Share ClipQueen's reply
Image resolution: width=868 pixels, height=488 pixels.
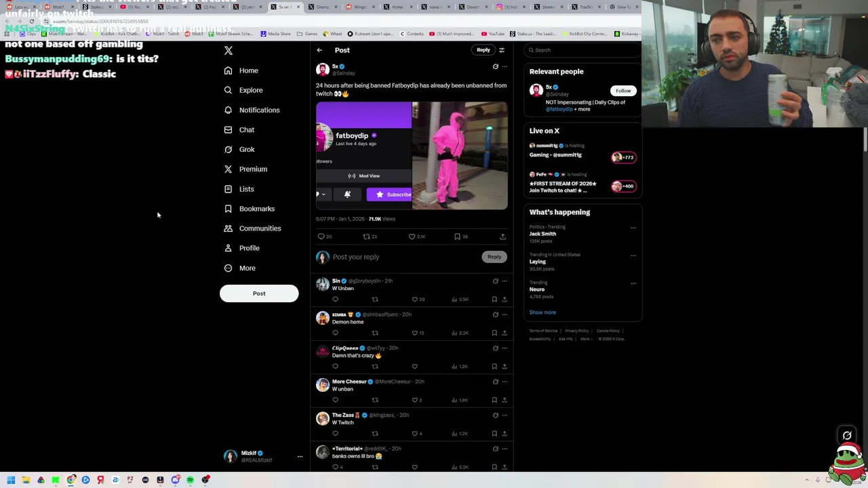(x=504, y=367)
